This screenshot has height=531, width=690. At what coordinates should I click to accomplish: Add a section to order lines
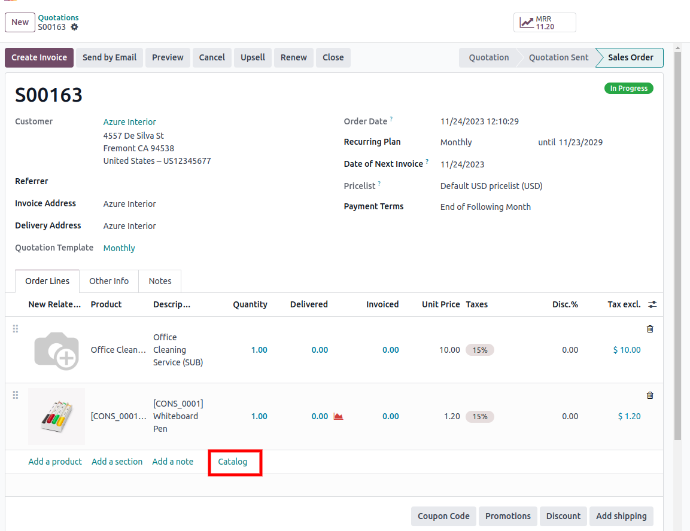(x=117, y=462)
